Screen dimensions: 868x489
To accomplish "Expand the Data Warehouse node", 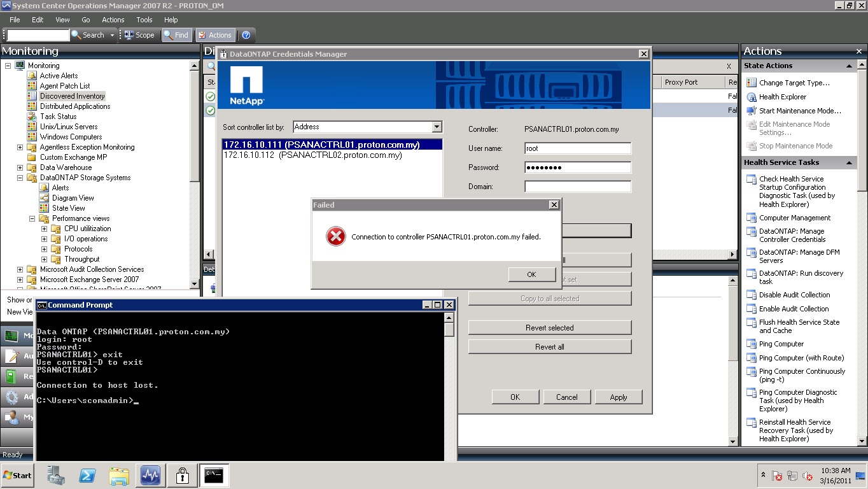I will (20, 167).
